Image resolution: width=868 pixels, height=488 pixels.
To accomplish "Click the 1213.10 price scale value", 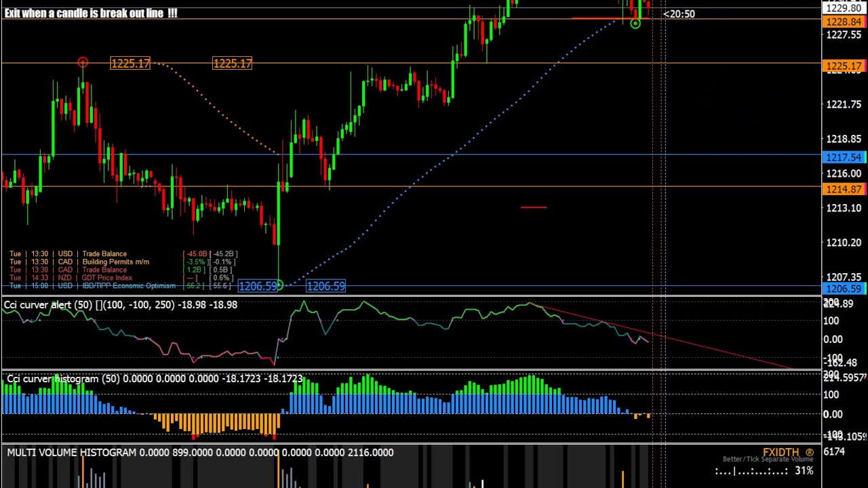I will (844, 208).
